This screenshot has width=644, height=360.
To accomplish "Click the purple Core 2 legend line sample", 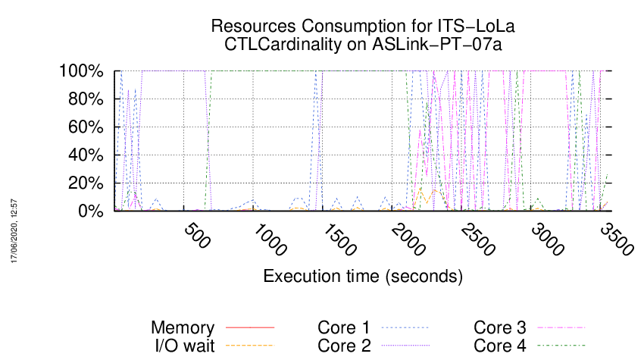I will tap(405, 346).
